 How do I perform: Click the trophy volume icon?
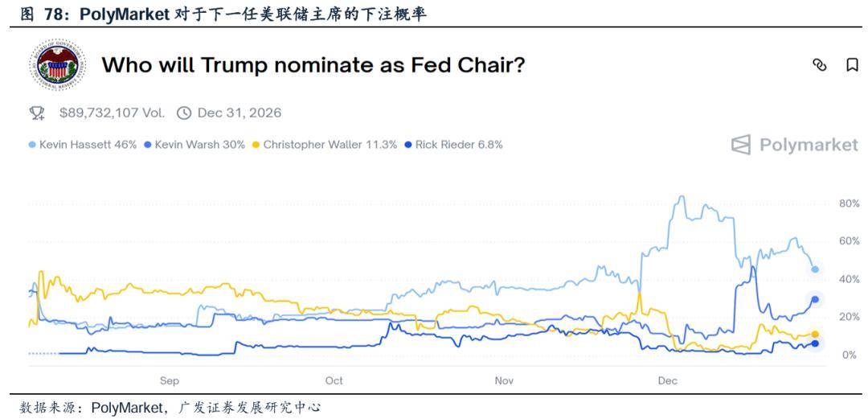point(37,113)
